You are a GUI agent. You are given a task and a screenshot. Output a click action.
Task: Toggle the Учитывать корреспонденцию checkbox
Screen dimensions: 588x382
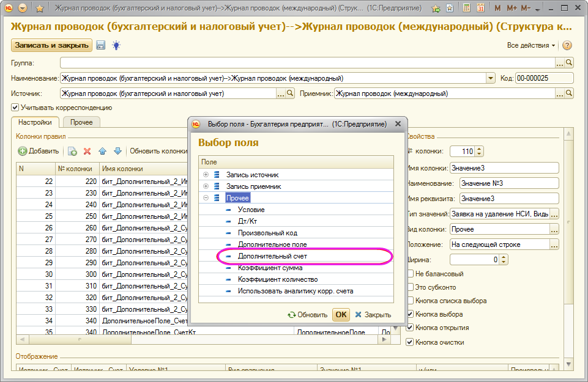(x=15, y=108)
